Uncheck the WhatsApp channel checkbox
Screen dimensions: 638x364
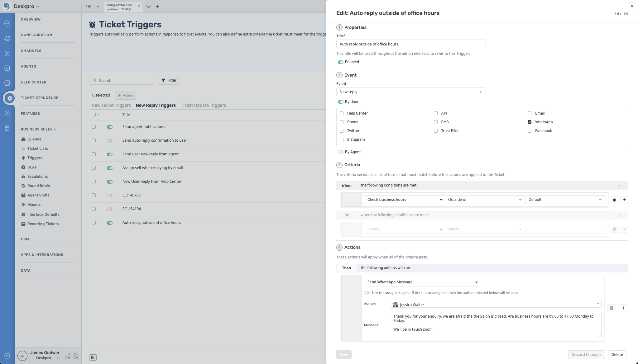point(529,122)
